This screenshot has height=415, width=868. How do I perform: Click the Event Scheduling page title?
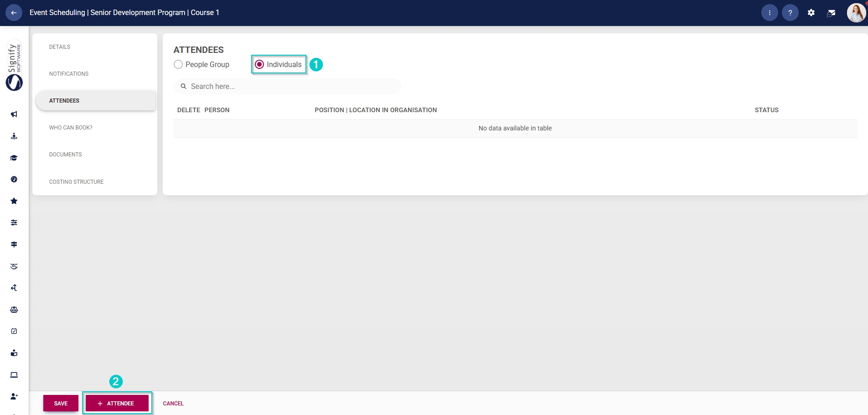point(124,12)
